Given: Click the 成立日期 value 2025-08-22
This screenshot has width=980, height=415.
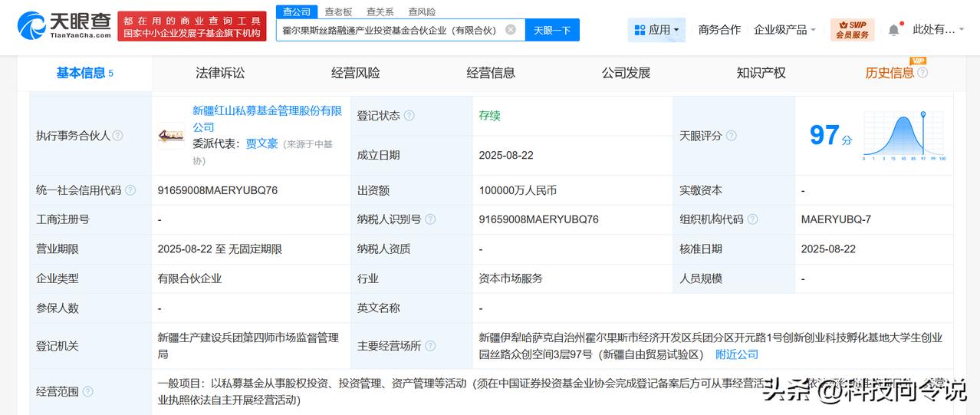Looking at the screenshot, I should [x=506, y=155].
